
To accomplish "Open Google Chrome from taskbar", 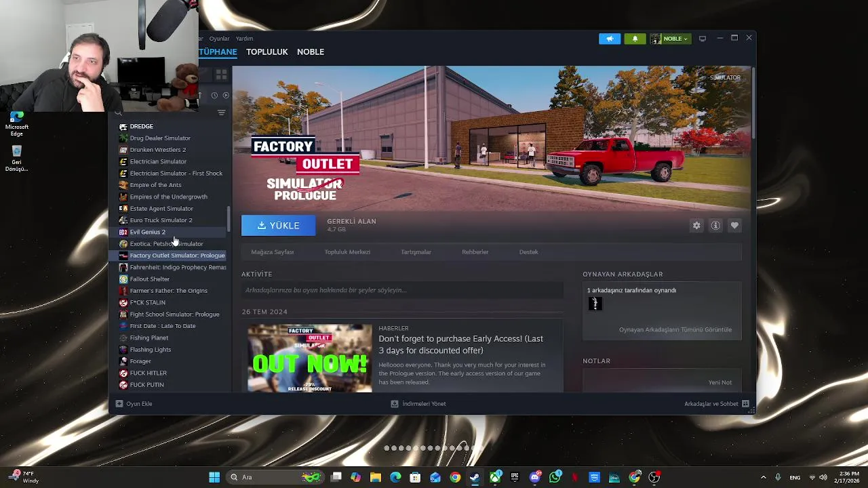I will pos(455,477).
